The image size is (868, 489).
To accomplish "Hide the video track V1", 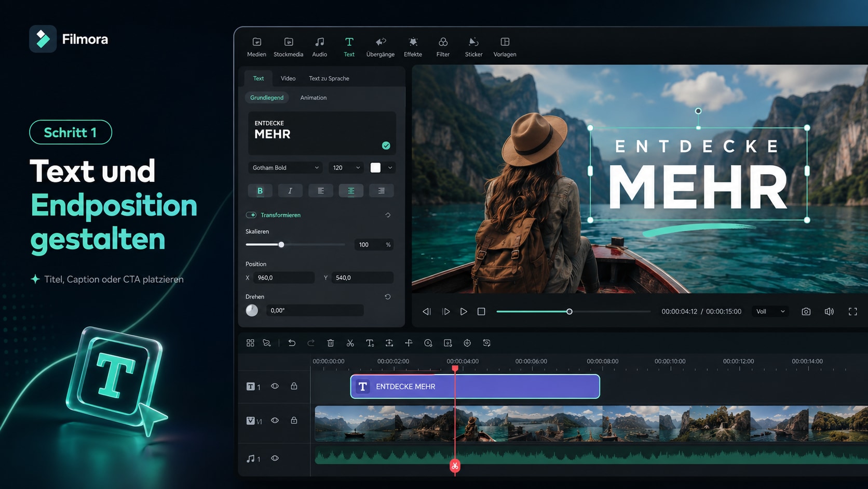I will (x=275, y=420).
